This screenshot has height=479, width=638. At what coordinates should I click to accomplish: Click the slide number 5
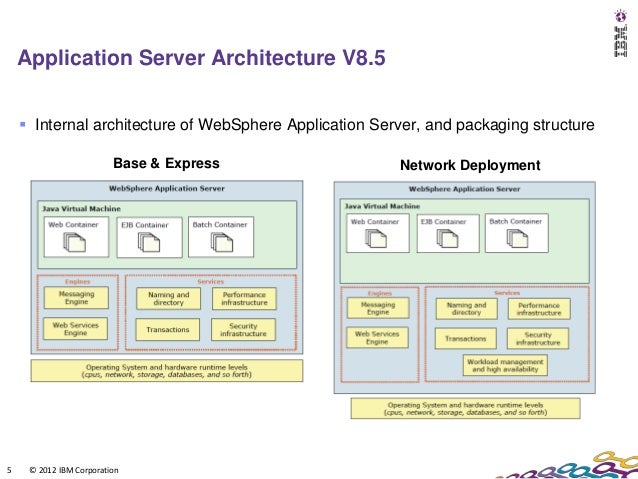pyautogui.click(x=9, y=470)
